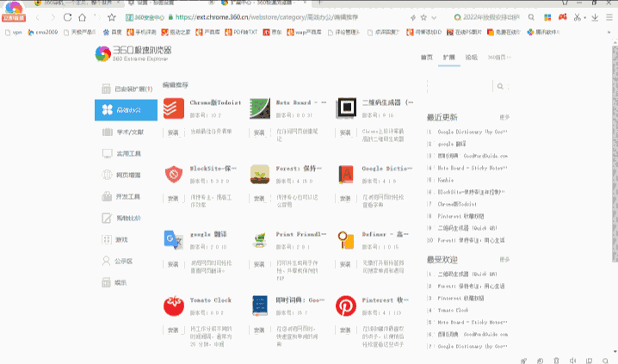Click the search icon in webstore search box
Image resolution: width=618 pixels, height=364 pixels.
(500, 86)
